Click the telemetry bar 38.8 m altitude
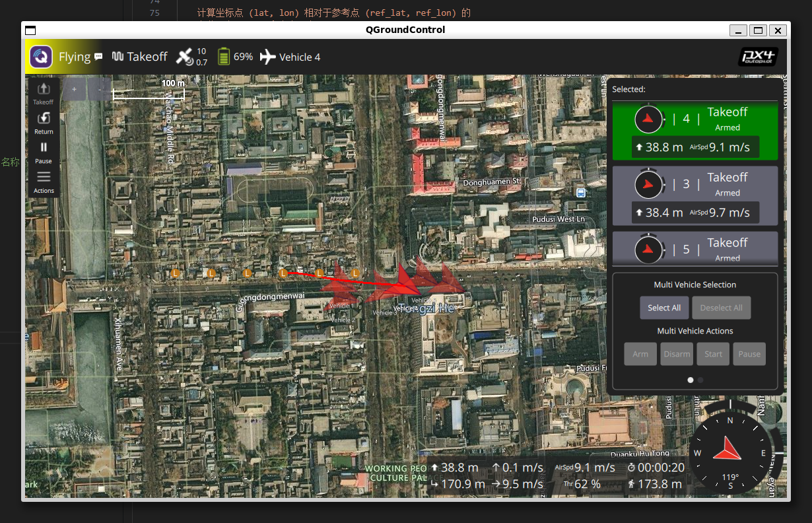Image resolution: width=812 pixels, height=523 pixels. click(454, 468)
